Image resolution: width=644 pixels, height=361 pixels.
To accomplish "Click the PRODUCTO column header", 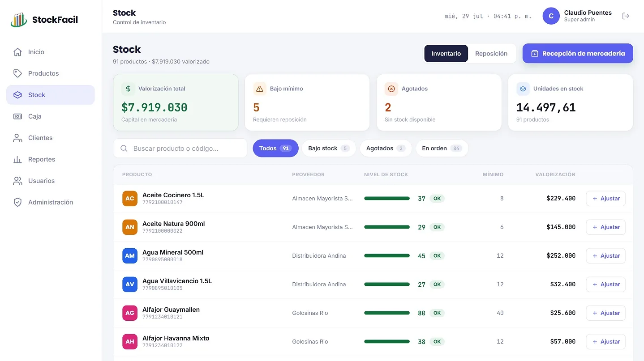I will pyautogui.click(x=137, y=174).
